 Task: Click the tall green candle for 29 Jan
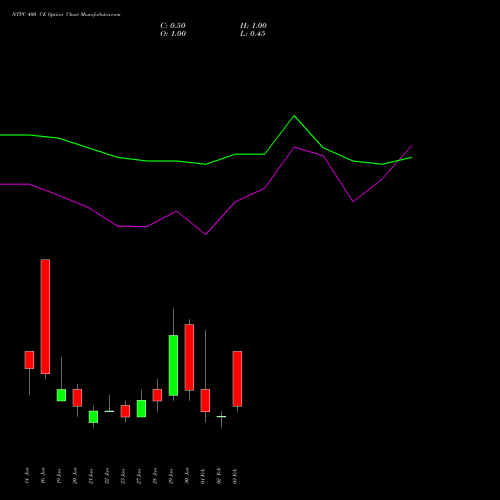pyautogui.click(x=173, y=365)
